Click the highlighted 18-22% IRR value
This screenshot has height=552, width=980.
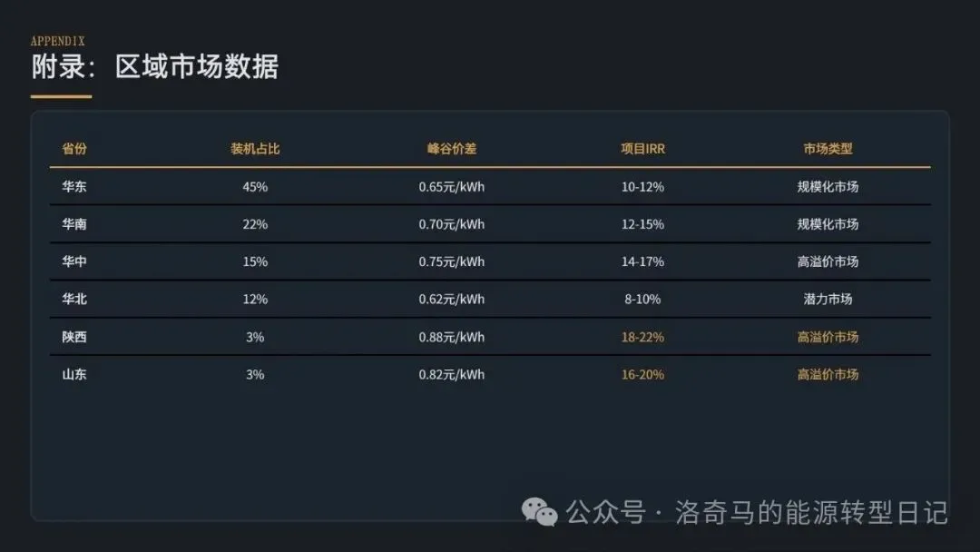click(x=642, y=337)
